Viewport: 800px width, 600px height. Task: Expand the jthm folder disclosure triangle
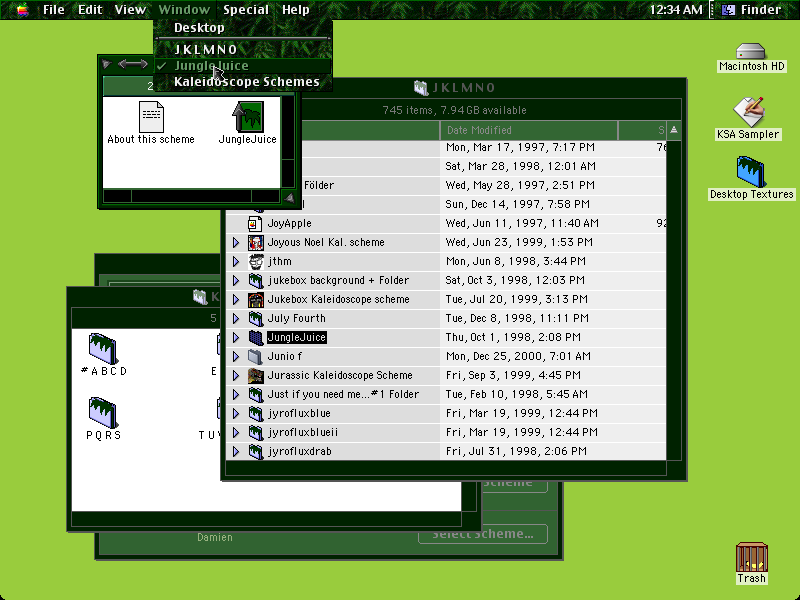tap(236, 261)
